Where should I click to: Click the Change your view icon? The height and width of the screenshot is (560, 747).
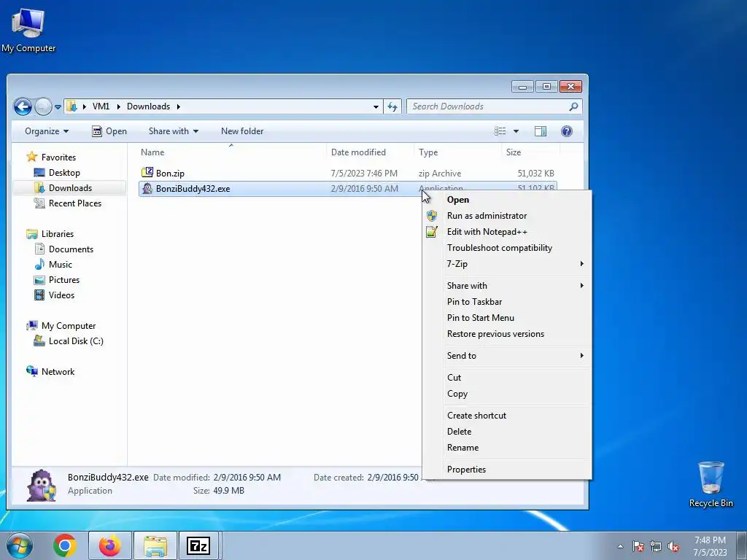click(500, 131)
